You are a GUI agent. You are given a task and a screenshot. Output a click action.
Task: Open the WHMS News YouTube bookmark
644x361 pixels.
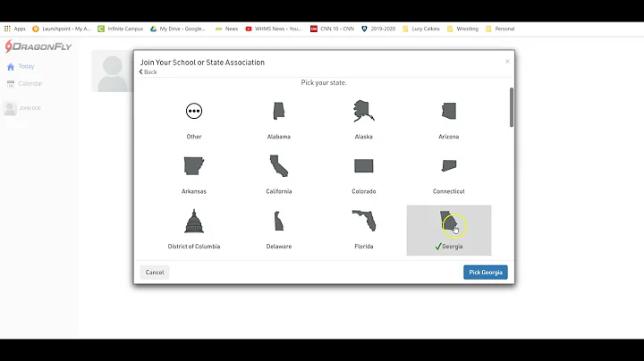273,29
